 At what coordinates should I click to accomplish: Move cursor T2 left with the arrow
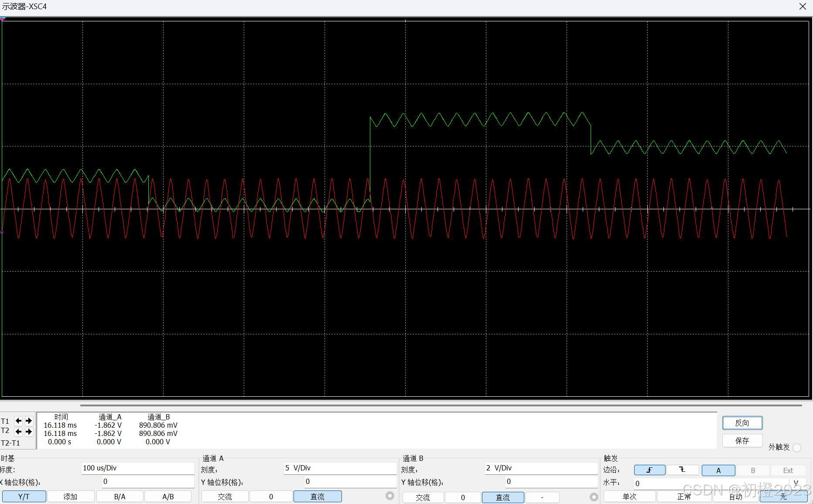(x=18, y=432)
